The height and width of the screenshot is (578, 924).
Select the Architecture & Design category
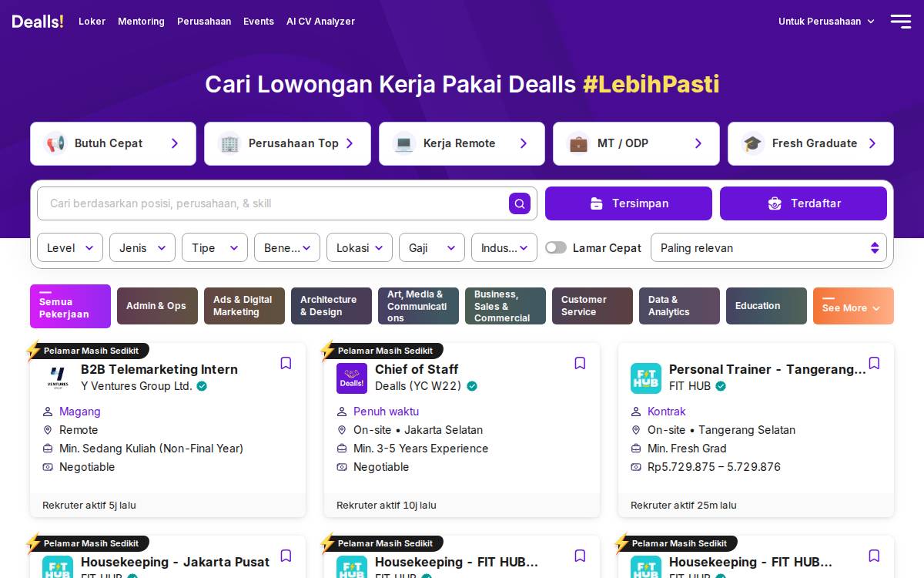[x=331, y=306]
